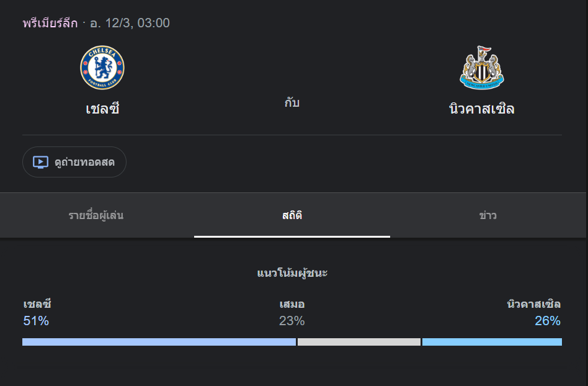The image size is (588, 386).
Task: Click the Chelsea 51% probability bar segment
Action: pos(158,342)
